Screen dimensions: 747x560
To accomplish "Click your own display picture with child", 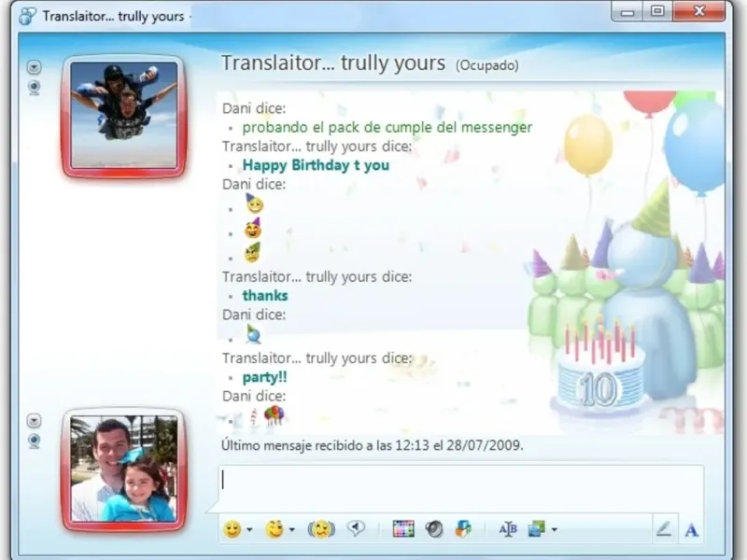I will (124, 469).
